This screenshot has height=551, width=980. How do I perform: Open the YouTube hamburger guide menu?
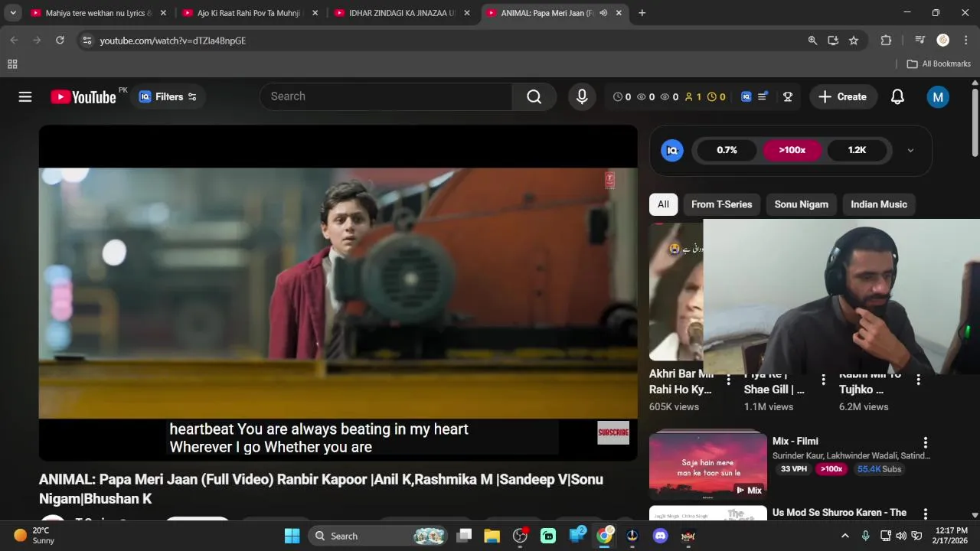click(x=25, y=96)
